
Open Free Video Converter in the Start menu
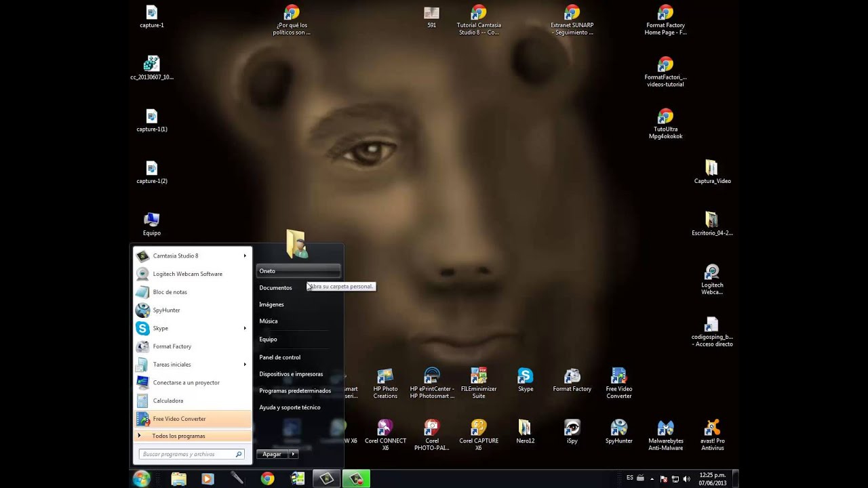coord(193,419)
